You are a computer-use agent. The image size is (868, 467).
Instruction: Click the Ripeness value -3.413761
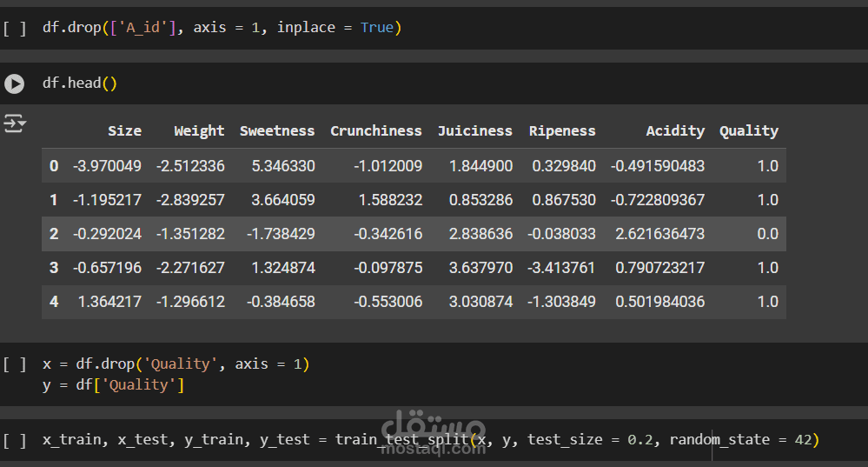tap(561, 268)
